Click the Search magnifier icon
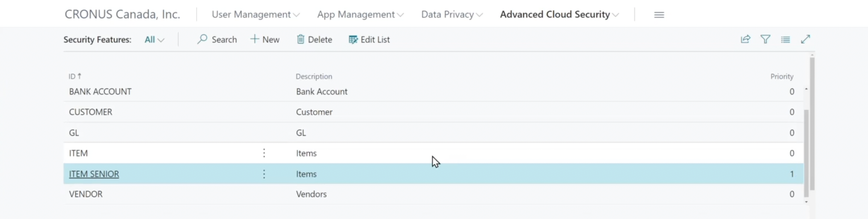 [202, 39]
